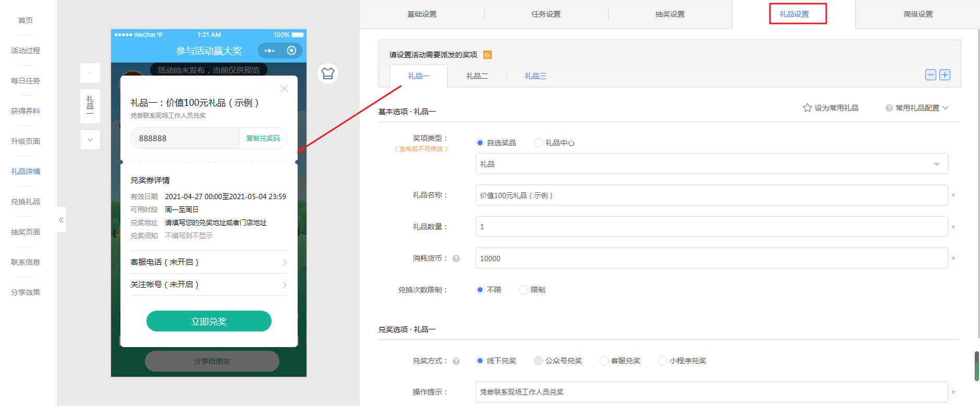Click the 分享给朋友 button
980x406 pixels.
(x=212, y=361)
